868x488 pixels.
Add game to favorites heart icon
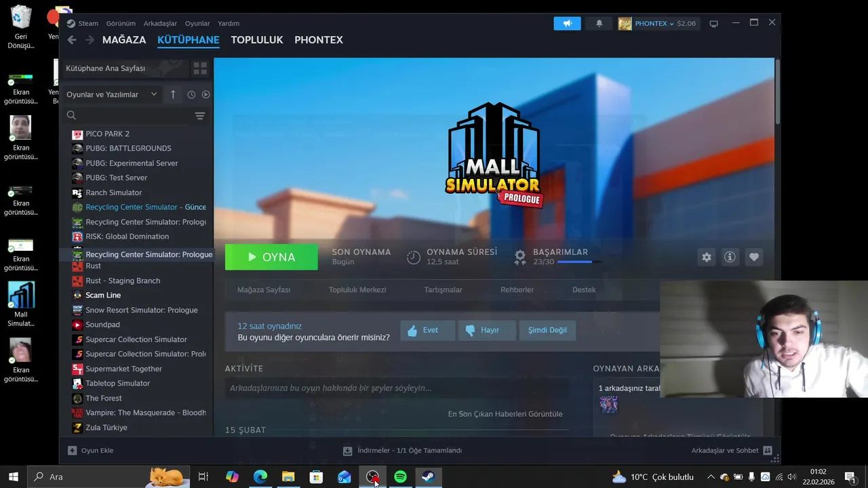(x=753, y=257)
